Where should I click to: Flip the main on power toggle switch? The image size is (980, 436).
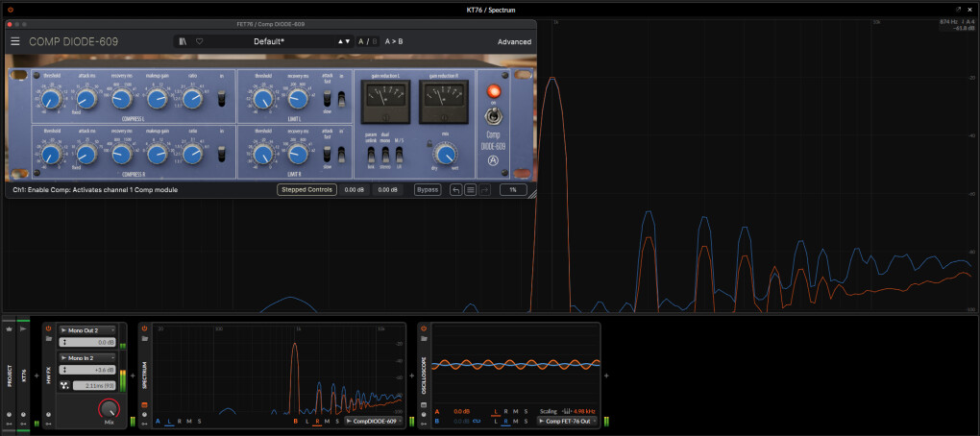[x=495, y=116]
